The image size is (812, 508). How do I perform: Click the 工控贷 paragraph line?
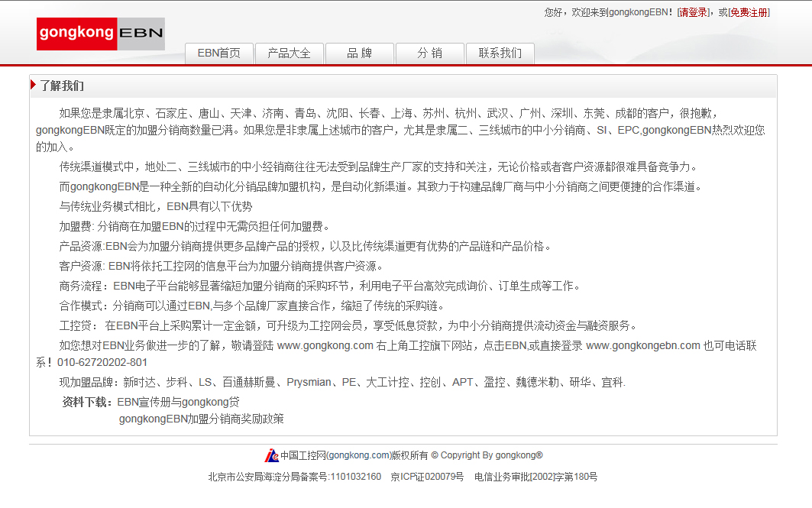(x=348, y=325)
